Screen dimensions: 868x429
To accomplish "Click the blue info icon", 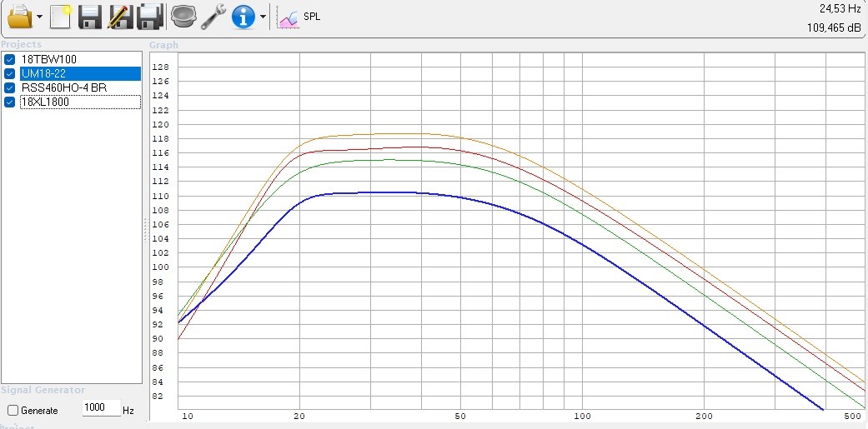I will tap(243, 16).
